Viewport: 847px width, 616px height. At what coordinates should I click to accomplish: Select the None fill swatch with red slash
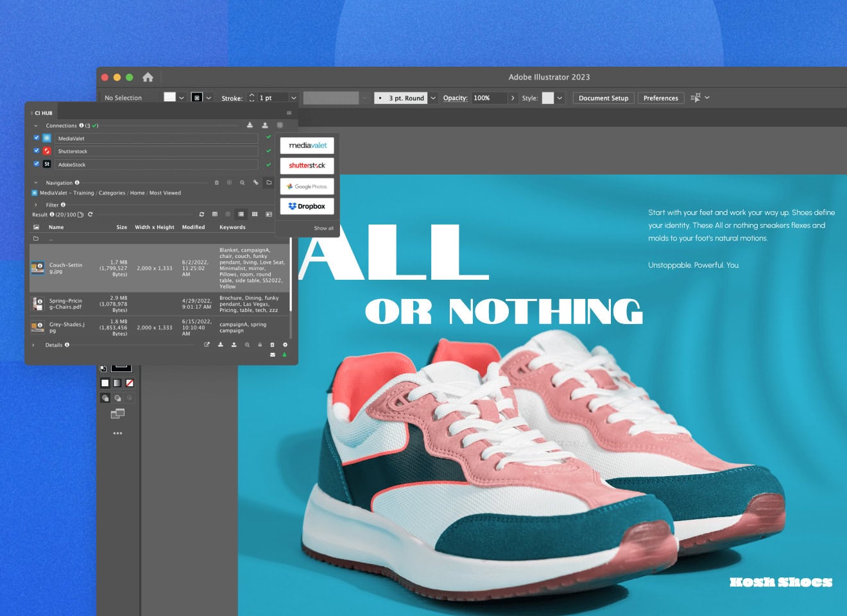(x=130, y=383)
